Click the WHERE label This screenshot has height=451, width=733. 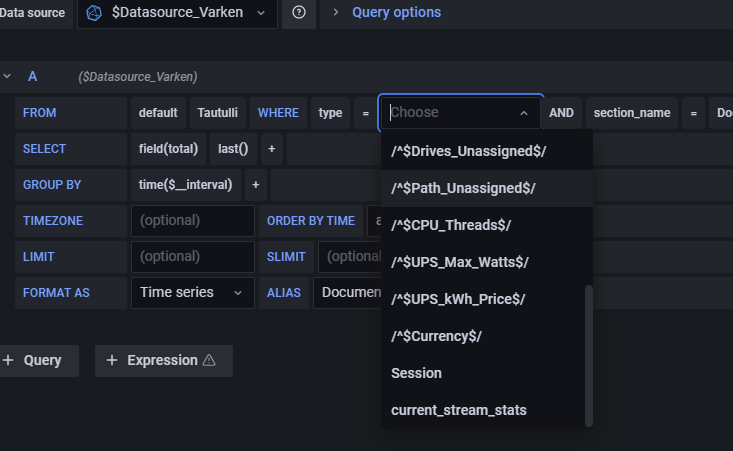click(278, 113)
